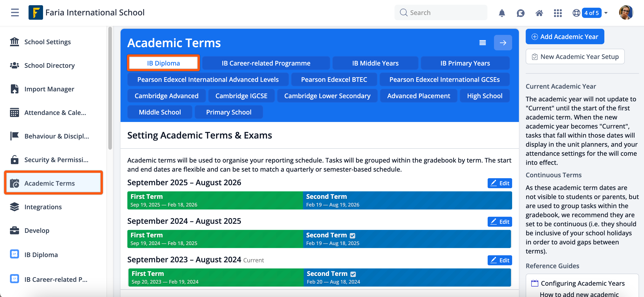
Task: Click the Integrations layers icon
Action: click(15, 207)
